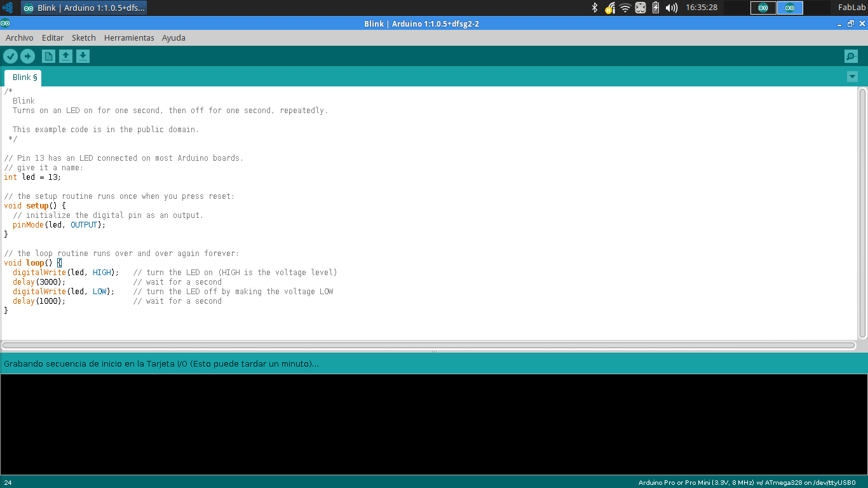Click the 'int led = 13;' code line

pyautogui.click(x=32, y=177)
